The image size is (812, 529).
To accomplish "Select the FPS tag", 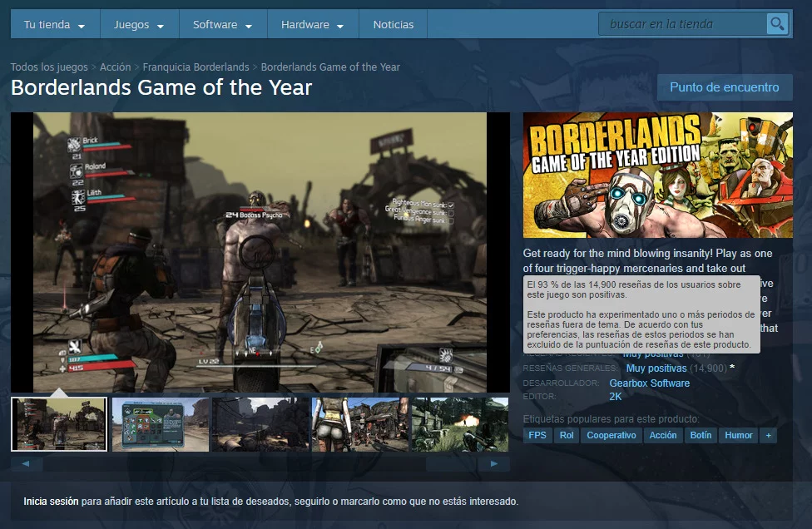I will click(x=537, y=435).
